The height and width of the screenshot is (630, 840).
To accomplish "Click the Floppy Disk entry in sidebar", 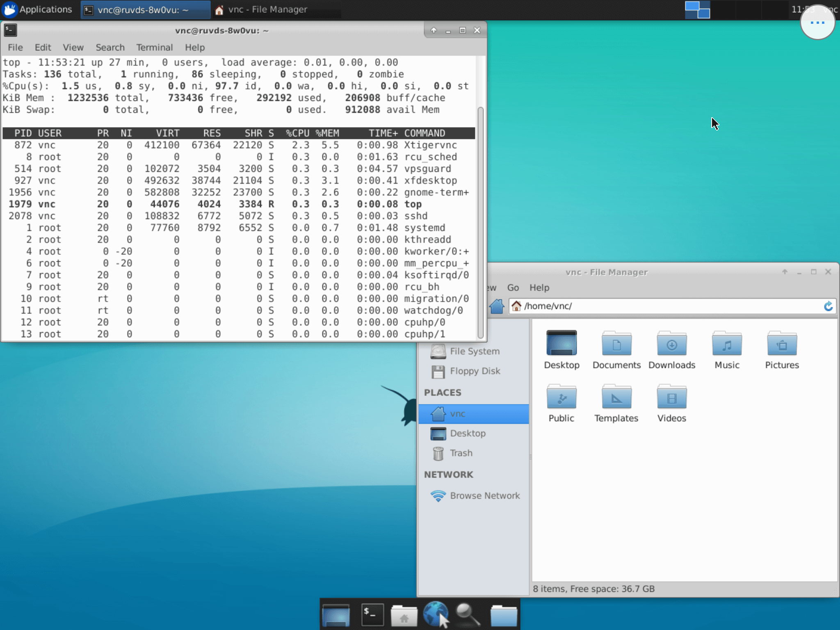I will [x=475, y=371].
